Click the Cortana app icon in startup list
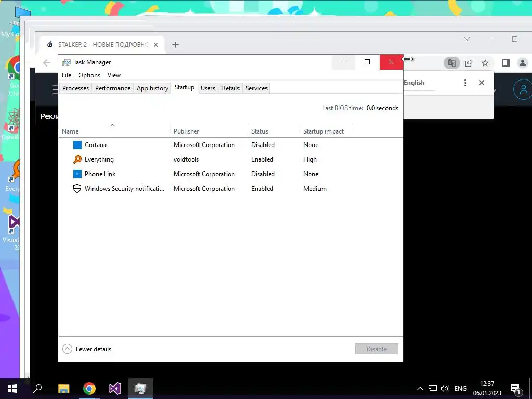This screenshot has width=532, height=399. pos(77,145)
